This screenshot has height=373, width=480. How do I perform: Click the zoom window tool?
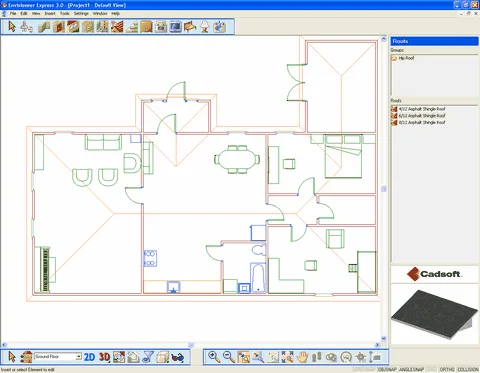[x=243, y=357]
